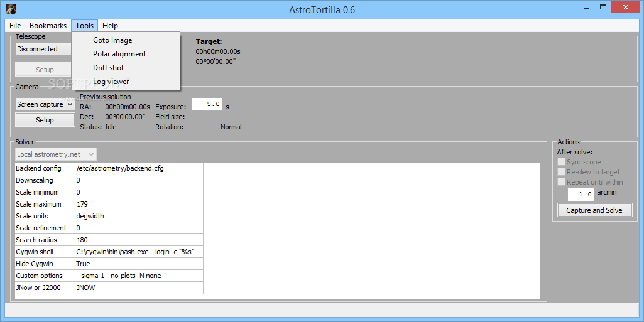Click the Search radius label cell
This screenshot has height=322, width=644.
click(x=45, y=240)
